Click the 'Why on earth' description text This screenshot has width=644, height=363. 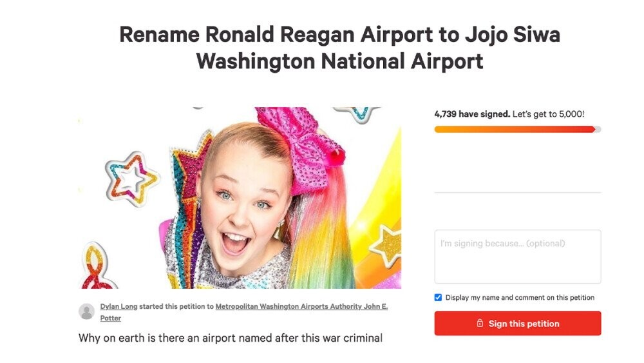click(231, 338)
